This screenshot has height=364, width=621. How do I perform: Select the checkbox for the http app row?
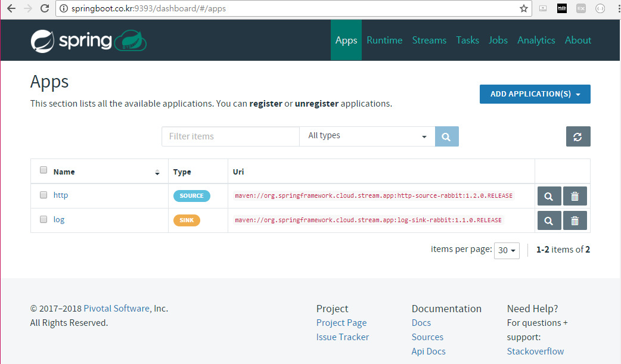[43, 195]
